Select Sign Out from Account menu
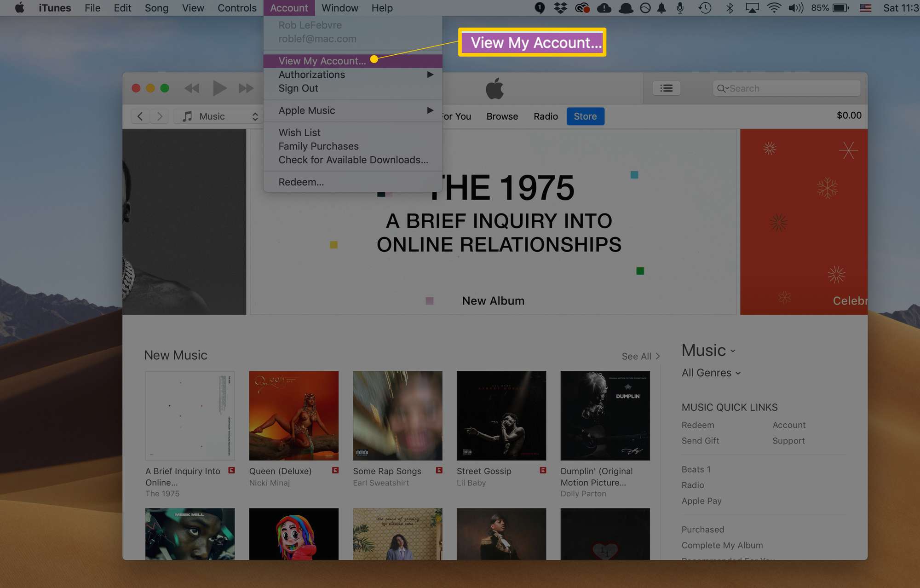The width and height of the screenshot is (920, 588). (x=298, y=88)
